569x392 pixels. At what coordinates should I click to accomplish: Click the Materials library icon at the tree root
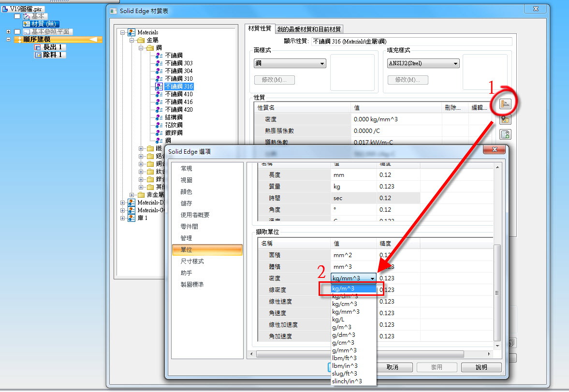coord(131,32)
